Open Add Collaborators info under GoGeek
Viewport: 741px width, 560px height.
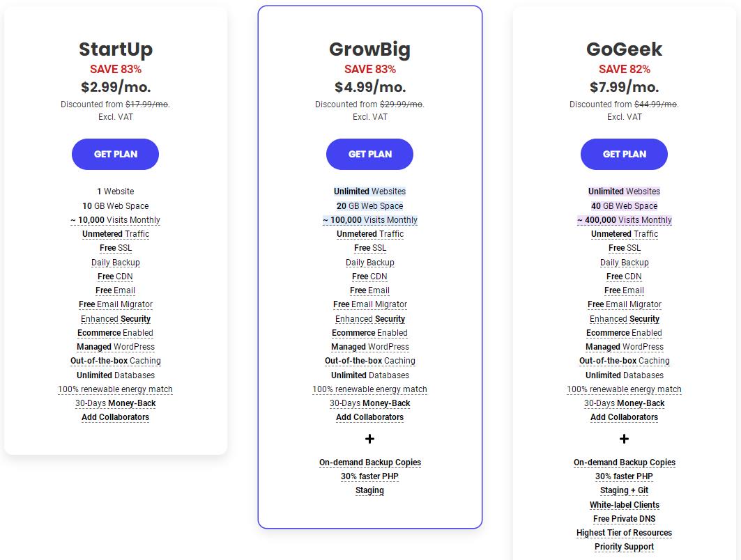pyautogui.click(x=624, y=417)
